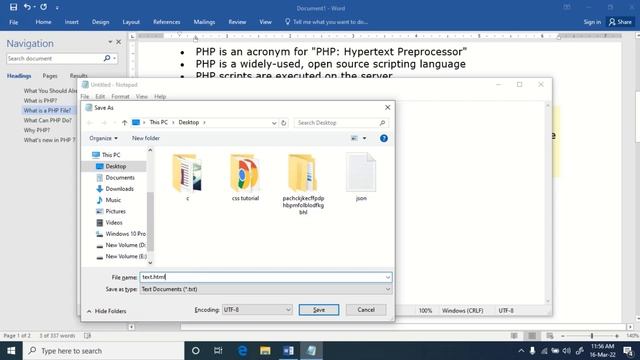The image size is (640, 360).
Task: Click the Save button
Action: click(319, 310)
